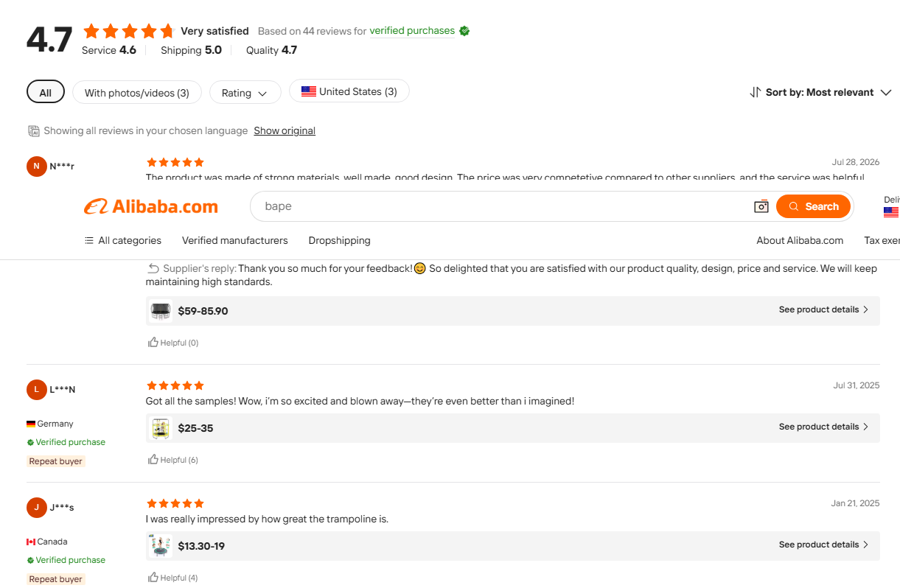Expand Sort by: Most relevant dropdown
Image resolution: width=900 pixels, height=588 pixels.
click(820, 92)
